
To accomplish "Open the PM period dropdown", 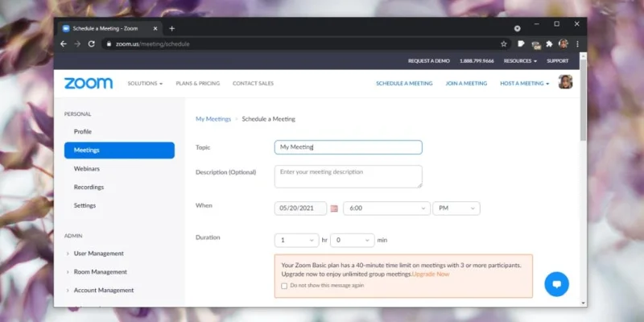I will 456,208.
